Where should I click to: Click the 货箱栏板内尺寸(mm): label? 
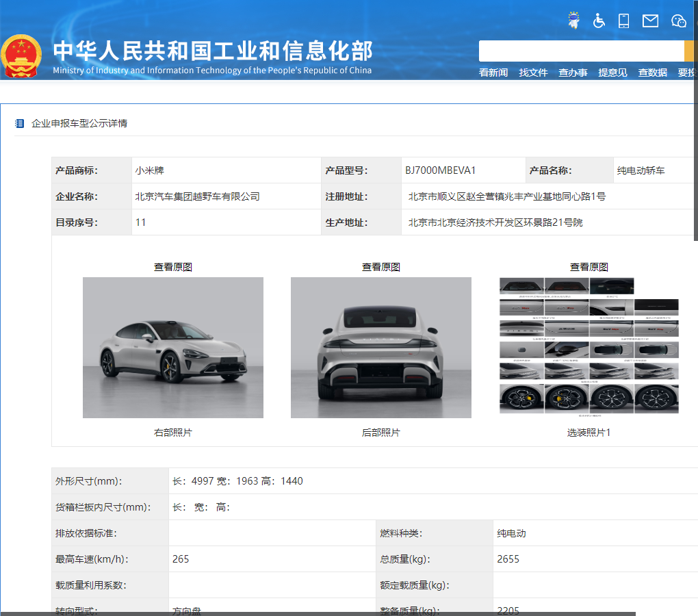pyautogui.click(x=103, y=507)
